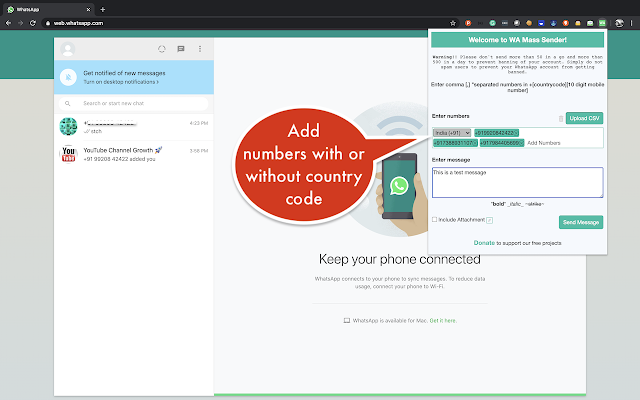Image resolution: width=640 pixels, height=400 pixels.
Task: Start a new chat using the message icon
Action: pyautogui.click(x=181, y=49)
